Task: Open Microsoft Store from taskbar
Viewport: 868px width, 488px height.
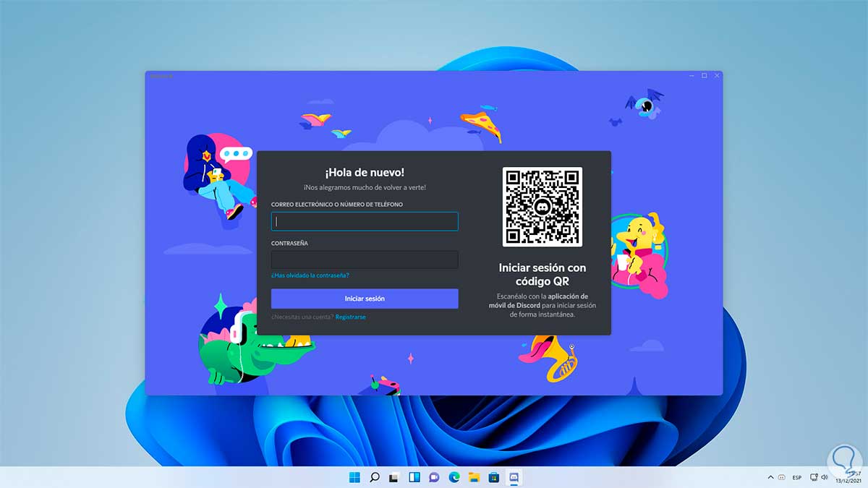Action: coord(494,477)
